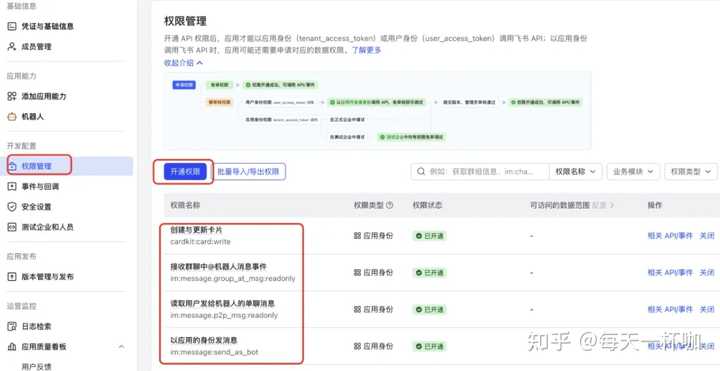The height and width of the screenshot is (371, 720).
Task: Collapse the 应用质量看板 sidebar section
Action: click(121, 347)
